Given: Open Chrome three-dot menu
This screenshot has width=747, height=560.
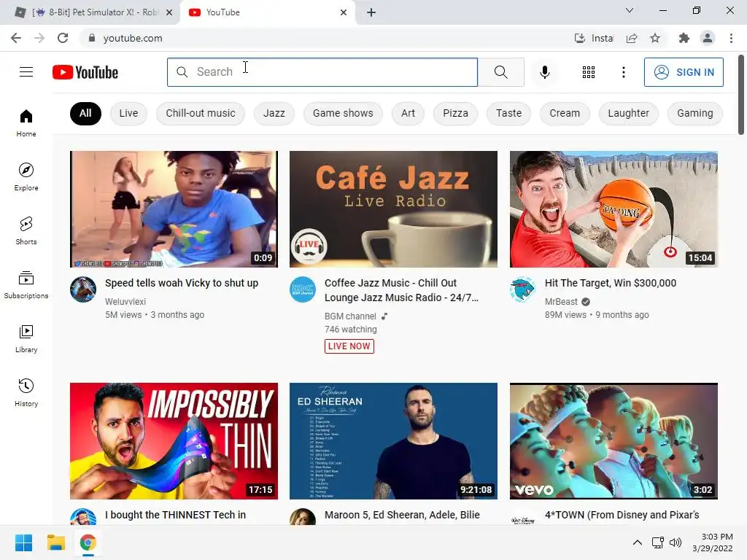Looking at the screenshot, I should (731, 38).
